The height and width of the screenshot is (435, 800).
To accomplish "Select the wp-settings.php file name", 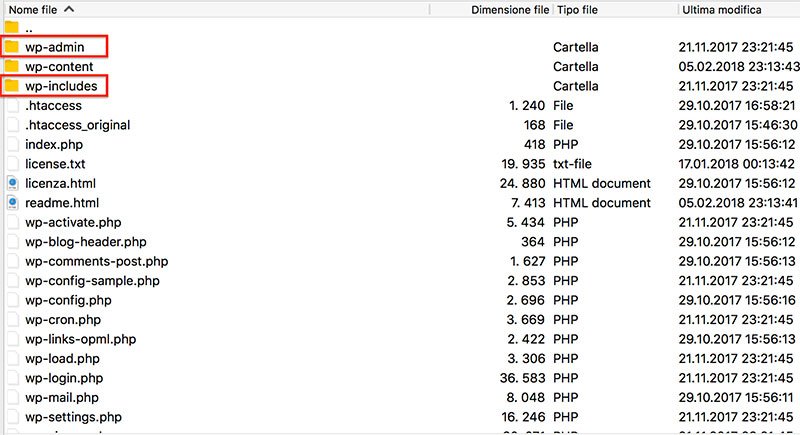I will (73, 417).
